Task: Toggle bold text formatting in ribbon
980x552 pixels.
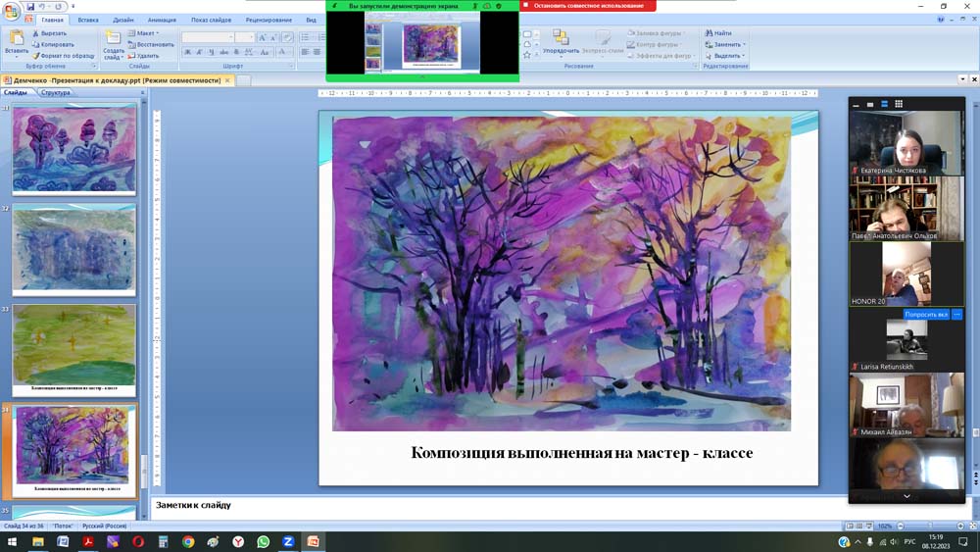Action: [x=188, y=52]
